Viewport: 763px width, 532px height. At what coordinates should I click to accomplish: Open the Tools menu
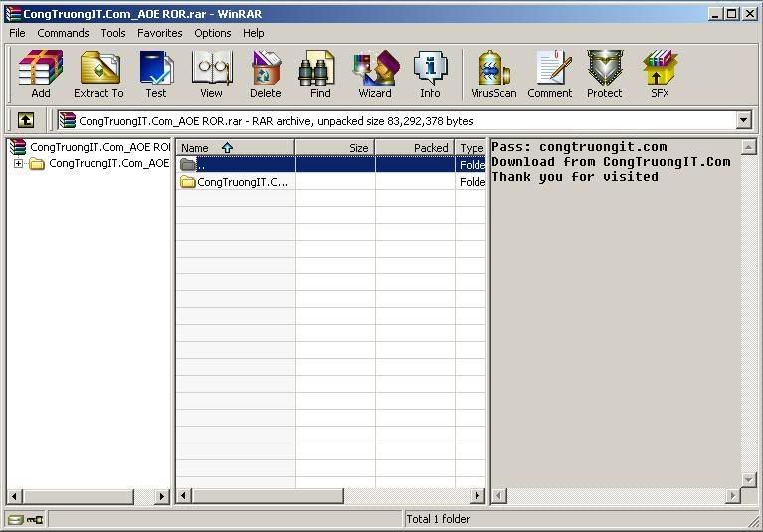(113, 33)
